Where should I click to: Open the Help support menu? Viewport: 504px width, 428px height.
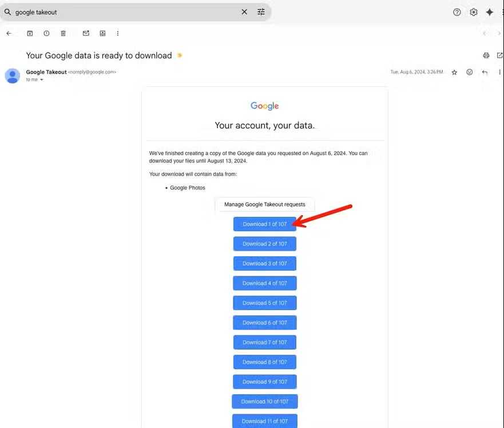pos(457,12)
